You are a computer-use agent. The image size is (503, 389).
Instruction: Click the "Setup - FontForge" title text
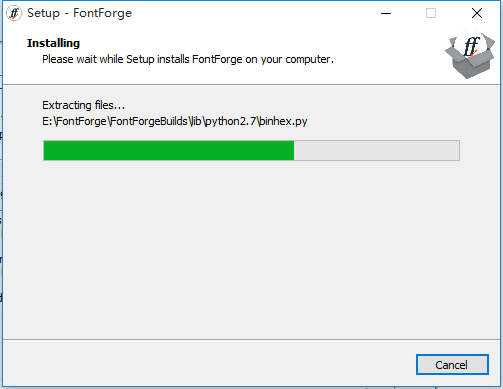[x=79, y=13]
